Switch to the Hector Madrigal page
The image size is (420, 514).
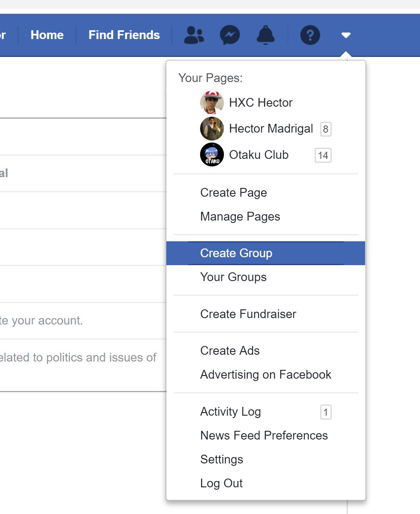click(x=271, y=129)
